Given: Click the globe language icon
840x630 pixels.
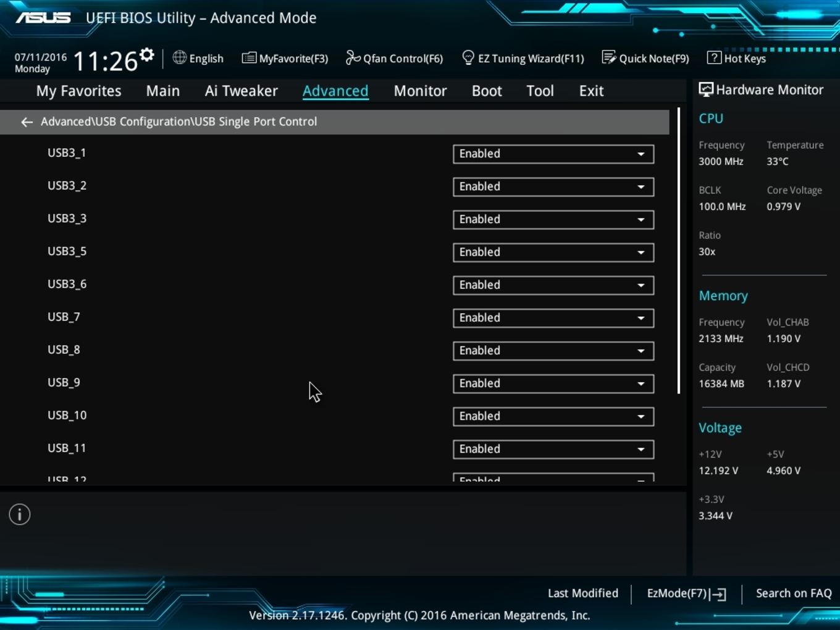Looking at the screenshot, I should 179,58.
